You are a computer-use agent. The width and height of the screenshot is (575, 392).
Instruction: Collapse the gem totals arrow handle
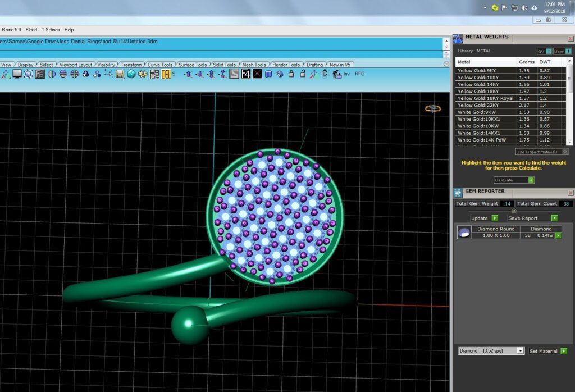(x=514, y=211)
